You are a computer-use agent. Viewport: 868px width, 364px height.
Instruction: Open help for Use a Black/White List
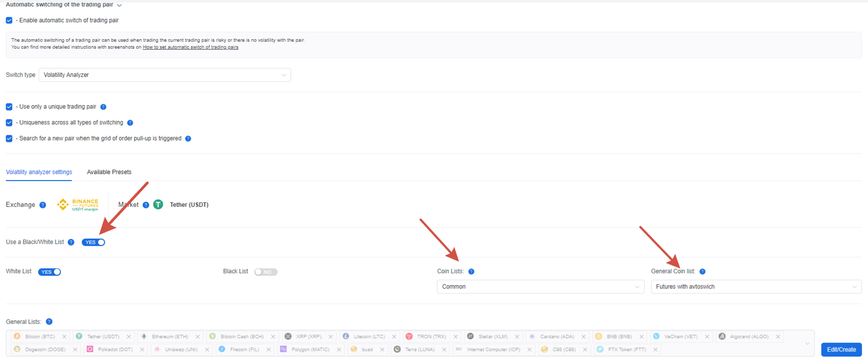pos(71,242)
